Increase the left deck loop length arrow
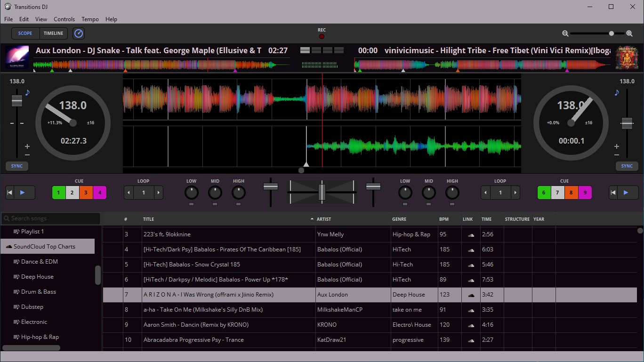The height and width of the screenshot is (362, 644). pos(159,193)
